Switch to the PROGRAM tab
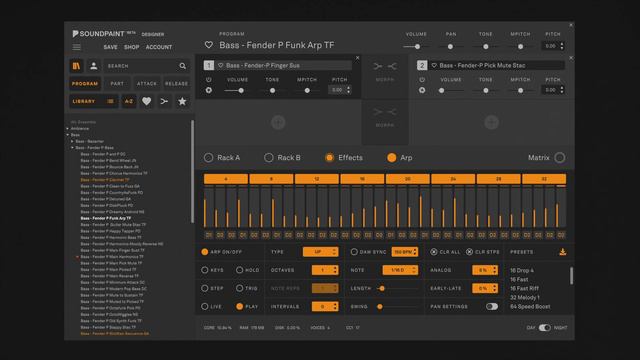Image resolution: width=640 pixels, height=360 pixels. tap(85, 83)
